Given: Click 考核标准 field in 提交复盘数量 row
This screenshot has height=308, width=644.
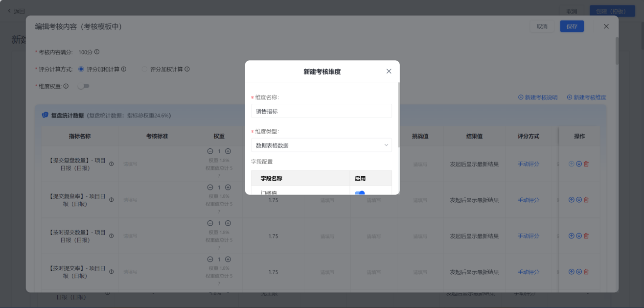Looking at the screenshot, I should click(157, 164).
